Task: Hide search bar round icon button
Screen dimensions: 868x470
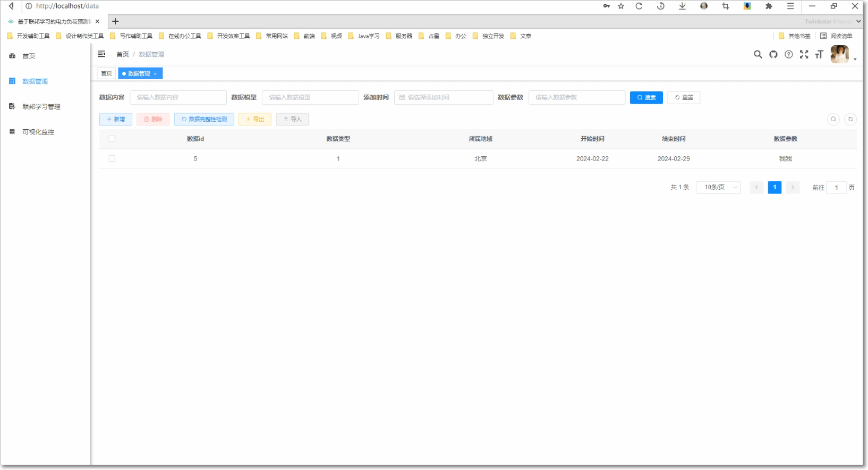Action: click(833, 119)
